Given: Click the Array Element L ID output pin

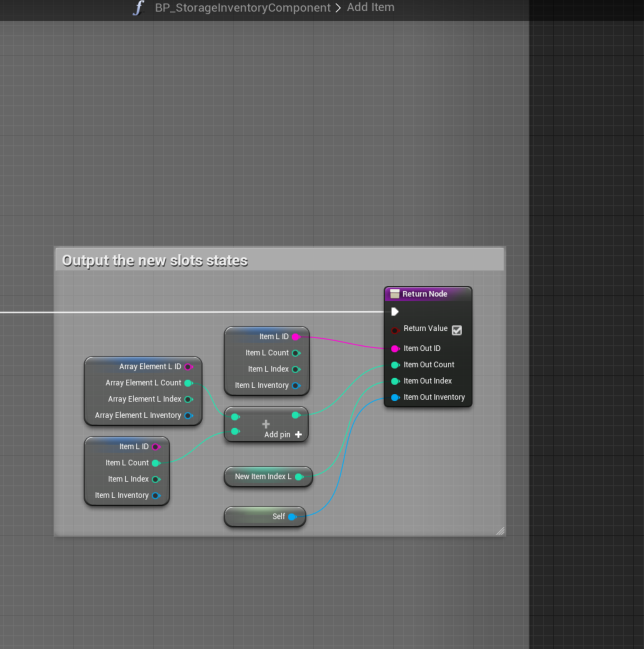Looking at the screenshot, I should coord(188,367).
